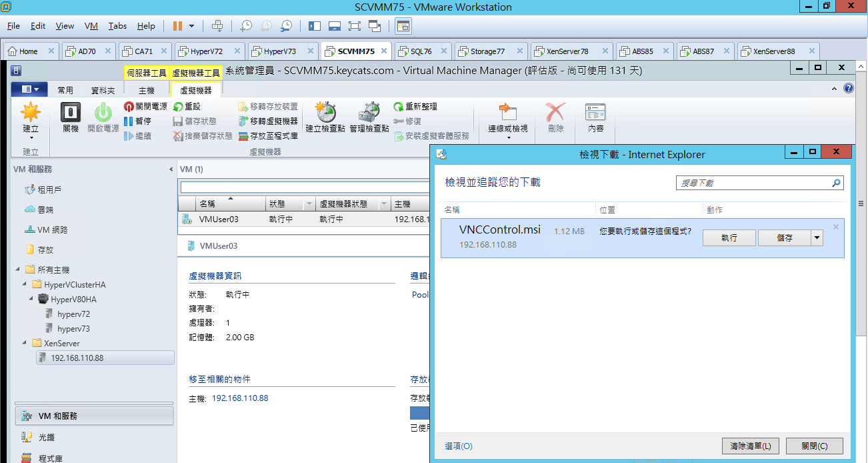Open 狀態 column filter dropdown arrow
The image size is (868, 463).
[x=309, y=204]
